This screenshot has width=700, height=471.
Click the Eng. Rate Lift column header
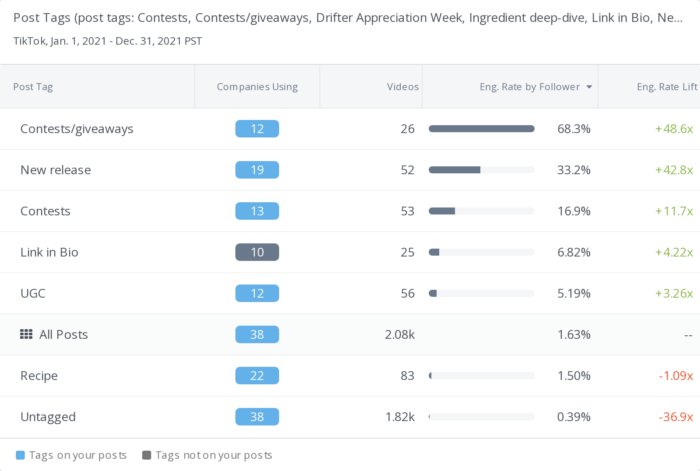[664, 87]
